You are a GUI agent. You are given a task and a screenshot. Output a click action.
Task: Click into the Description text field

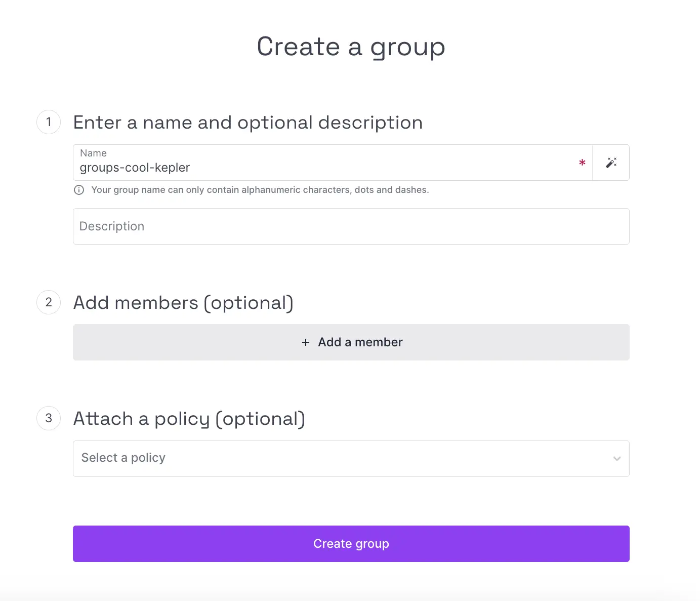click(x=351, y=226)
